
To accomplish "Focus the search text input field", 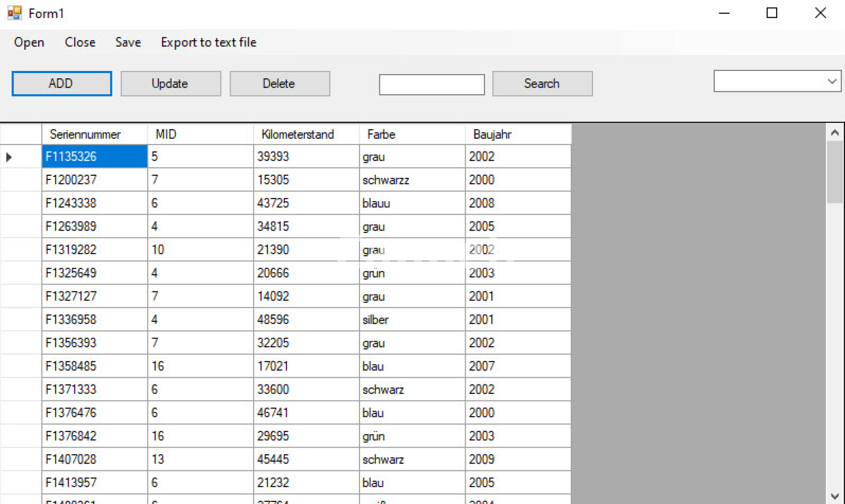I will click(431, 85).
